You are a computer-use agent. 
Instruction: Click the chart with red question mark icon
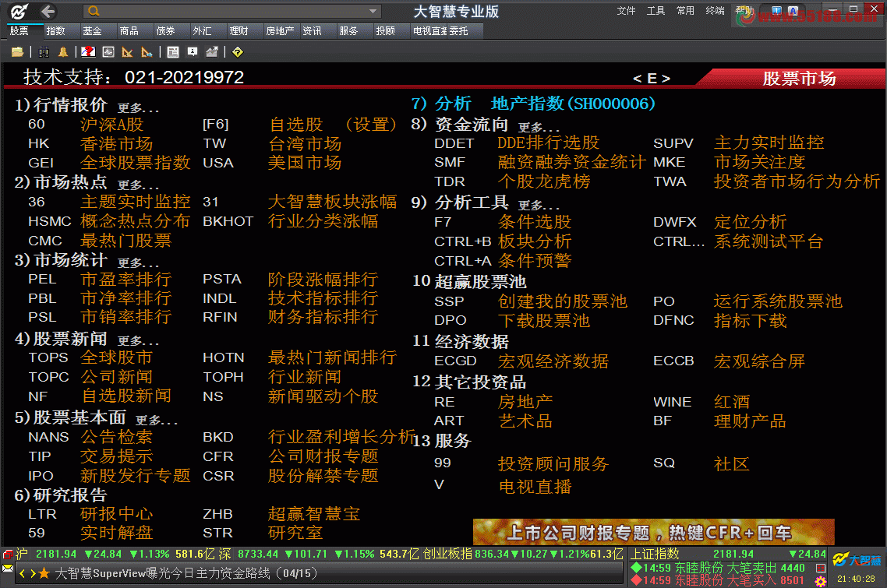[x=88, y=52]
